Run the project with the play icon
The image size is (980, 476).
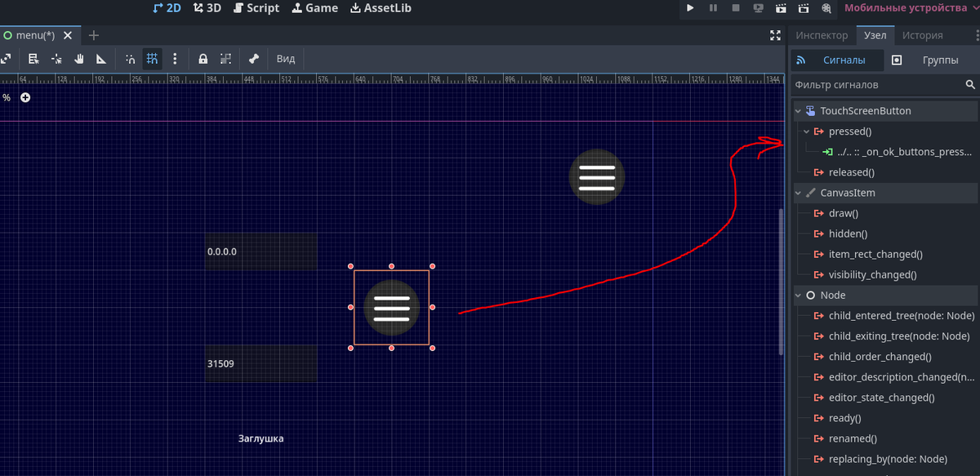click(x=690, y=8)
